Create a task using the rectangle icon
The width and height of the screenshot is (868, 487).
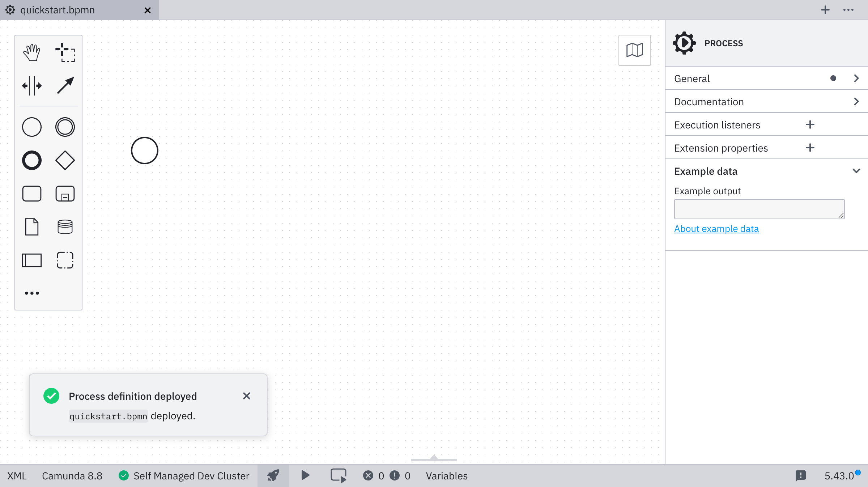pyautogui.click(x=32, y=194)
